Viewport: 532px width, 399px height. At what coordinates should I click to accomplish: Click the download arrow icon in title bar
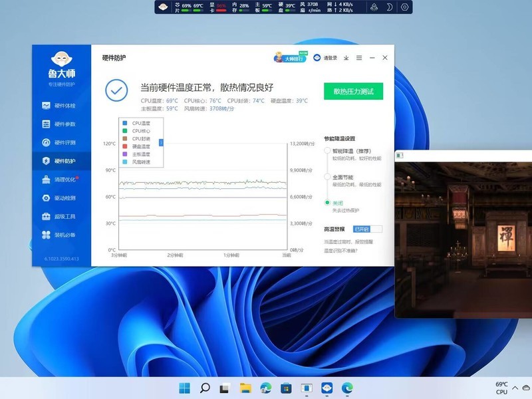346,58
